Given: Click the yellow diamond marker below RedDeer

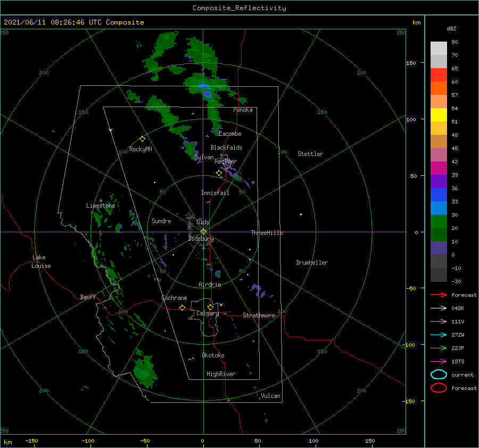Looking at the screenshot, I should (x=219, y=173).
